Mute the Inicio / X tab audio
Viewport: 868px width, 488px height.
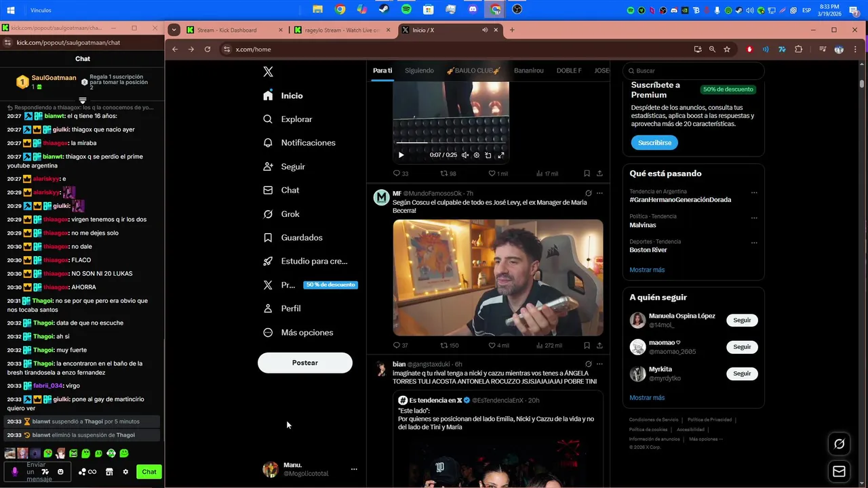click(x=485, y=30)
